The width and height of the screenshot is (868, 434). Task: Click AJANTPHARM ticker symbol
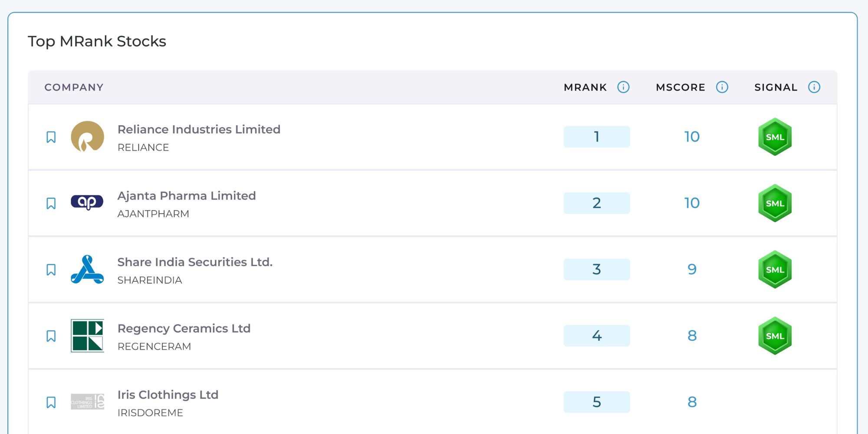click(153, 214)
